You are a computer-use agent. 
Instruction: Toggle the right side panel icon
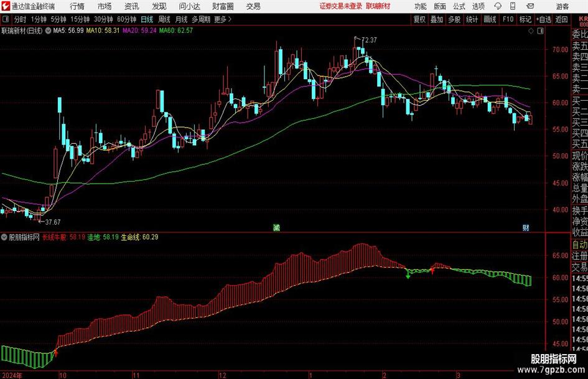(540, 31)
